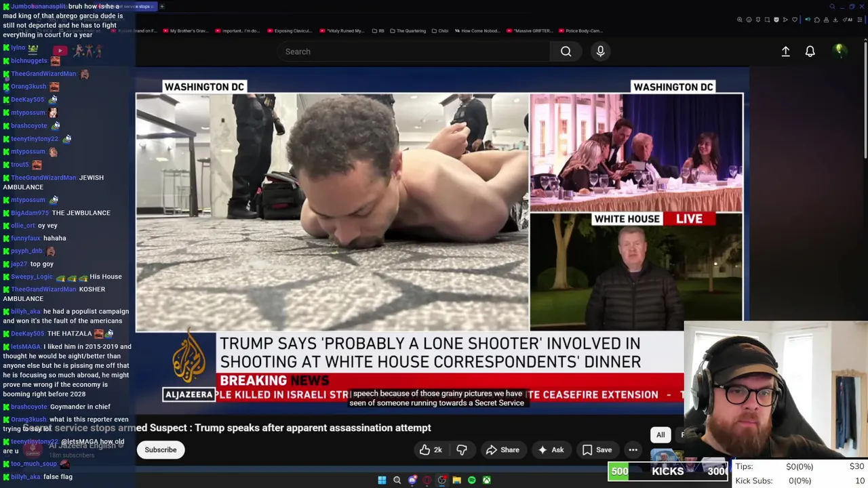Click chat username too_much_soup
This screenshot has height=488, width=868.
[34, 464]
